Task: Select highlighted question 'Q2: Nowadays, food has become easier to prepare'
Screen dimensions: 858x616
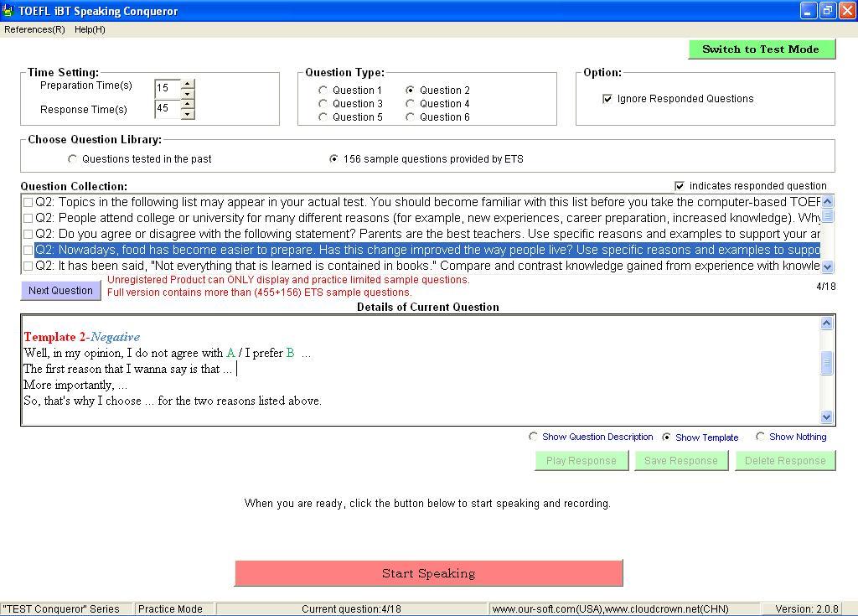Action: click(427, 250)
